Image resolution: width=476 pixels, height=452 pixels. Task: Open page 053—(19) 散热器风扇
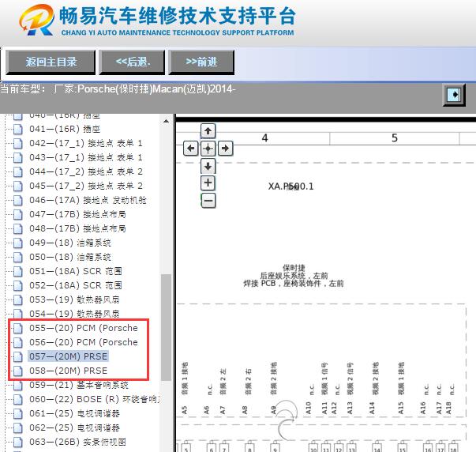pos(74,299)
